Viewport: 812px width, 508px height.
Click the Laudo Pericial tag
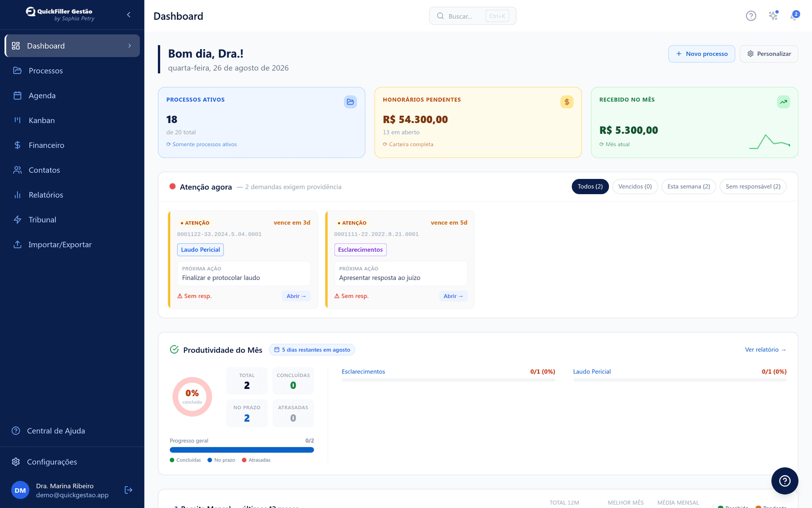point(200,249)
